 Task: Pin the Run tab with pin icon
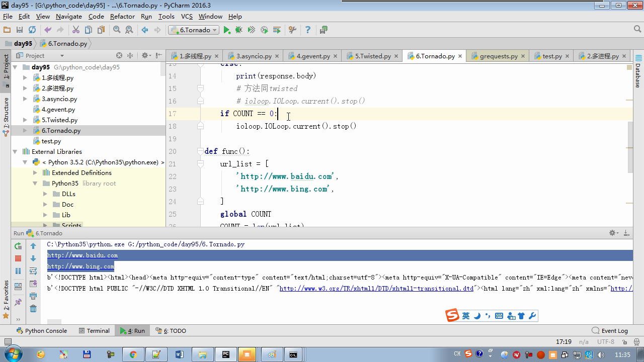click(18, 302)
